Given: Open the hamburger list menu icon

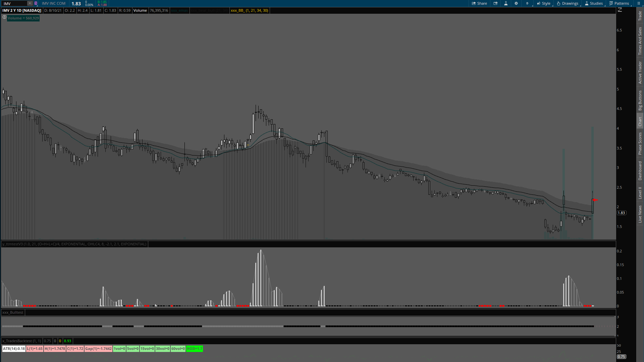Looking at the screenshot, I should point(638,3).
